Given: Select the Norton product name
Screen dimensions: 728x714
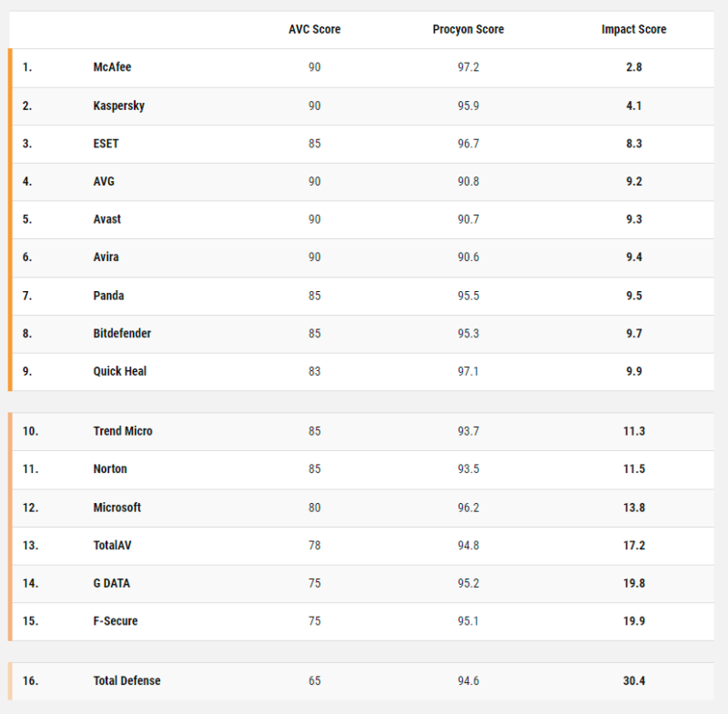Looking at the screenshot, I should (110, 469).
